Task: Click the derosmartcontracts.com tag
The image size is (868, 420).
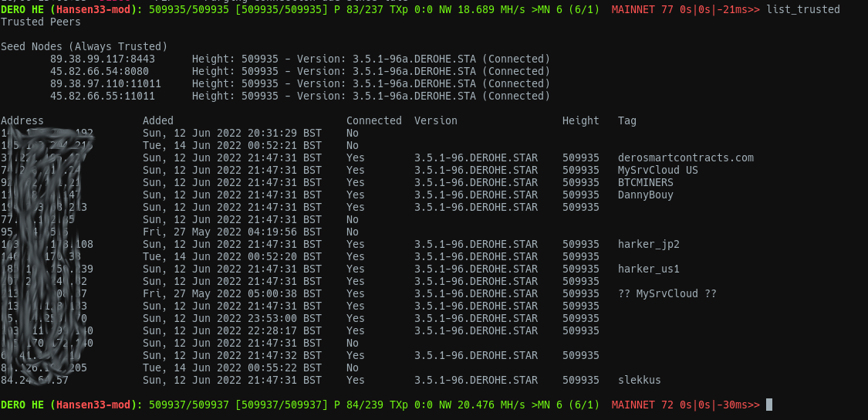Action: point(685,157)
